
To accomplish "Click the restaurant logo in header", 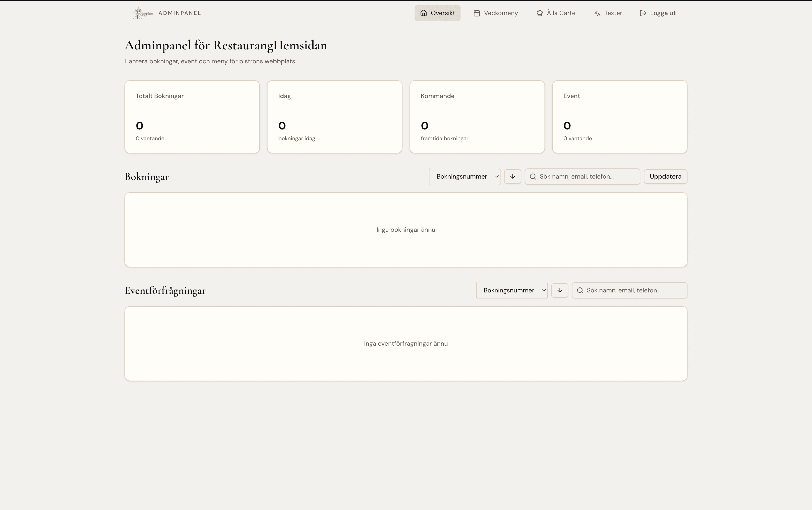I will click(142, 13).
